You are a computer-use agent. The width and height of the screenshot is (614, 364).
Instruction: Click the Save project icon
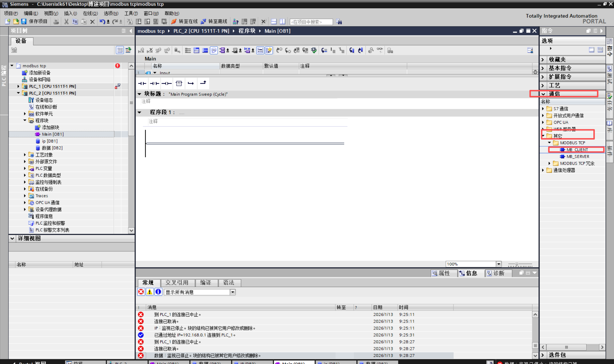pyautogui.click(x=24, y=22)
